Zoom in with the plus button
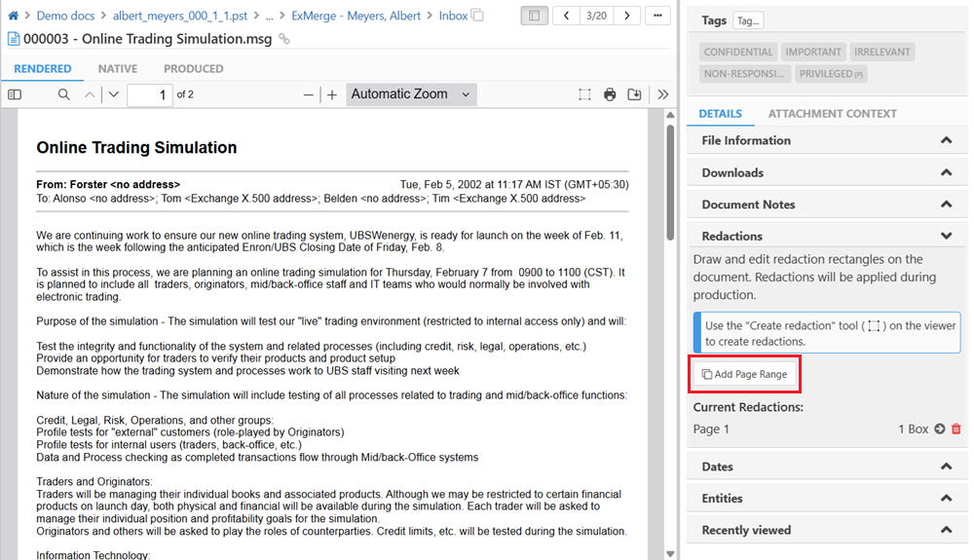 [332, 94]
